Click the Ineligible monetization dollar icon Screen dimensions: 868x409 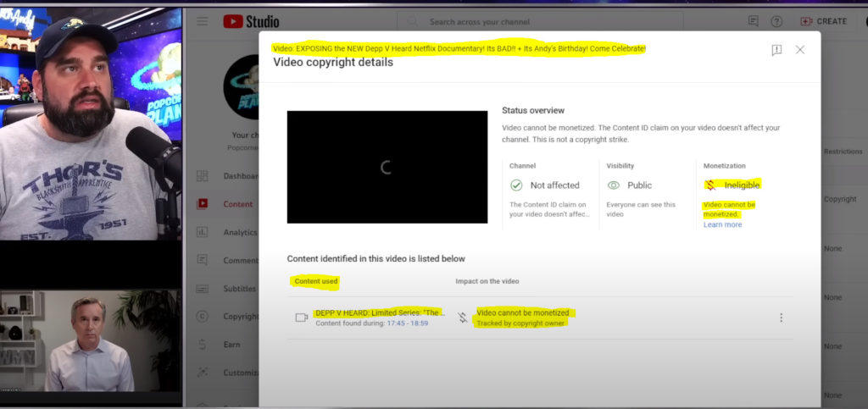coord(710,185)
